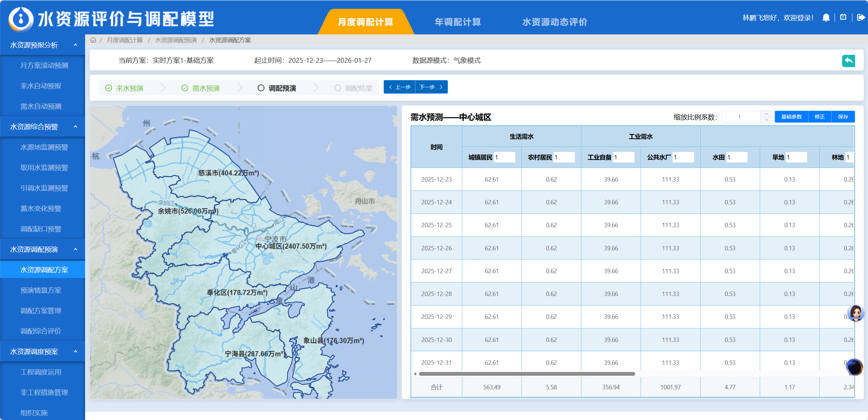Viewport: 868px width, 420px height.
Task: Collapse the 水资源预报分析 sidebar group
Action: [76, 45]
